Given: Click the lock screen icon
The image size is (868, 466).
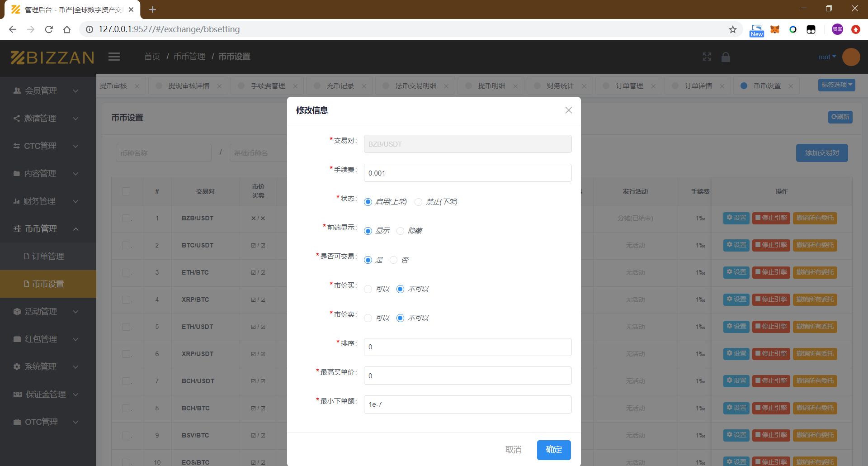Looking at the screenshot, I should click(726, 57).
